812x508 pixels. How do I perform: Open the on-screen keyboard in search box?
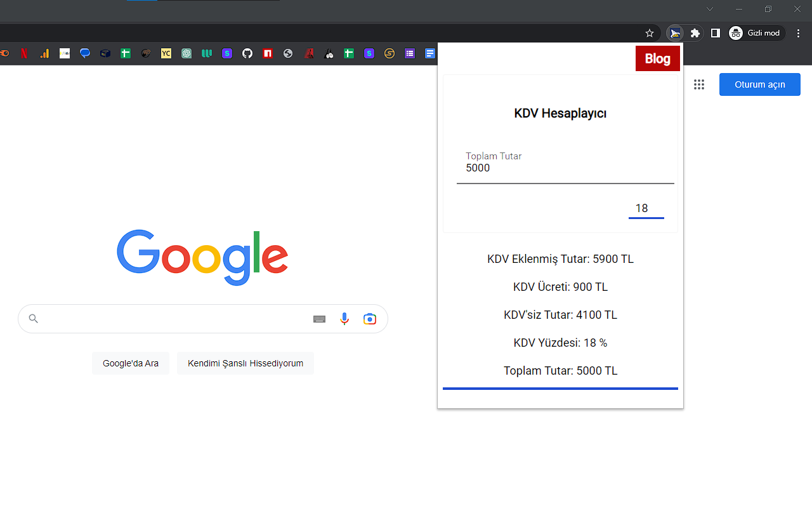(320, 319)
